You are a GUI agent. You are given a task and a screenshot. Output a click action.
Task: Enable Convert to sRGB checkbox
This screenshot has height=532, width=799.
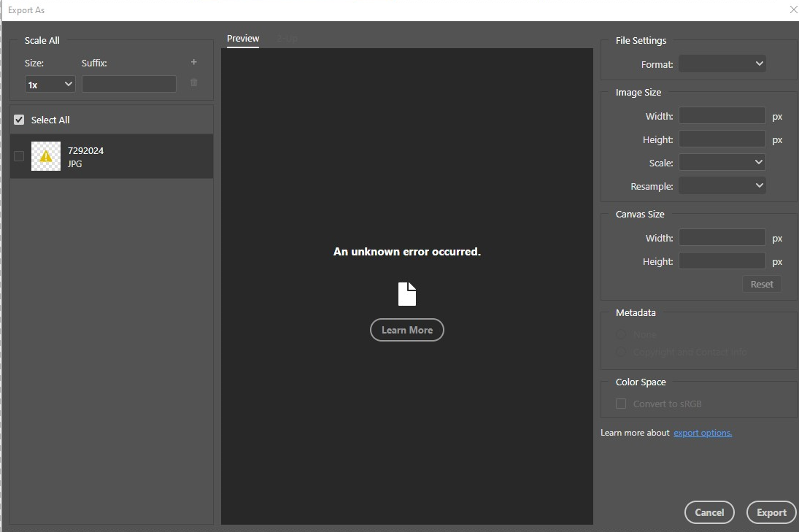(621, 404)
